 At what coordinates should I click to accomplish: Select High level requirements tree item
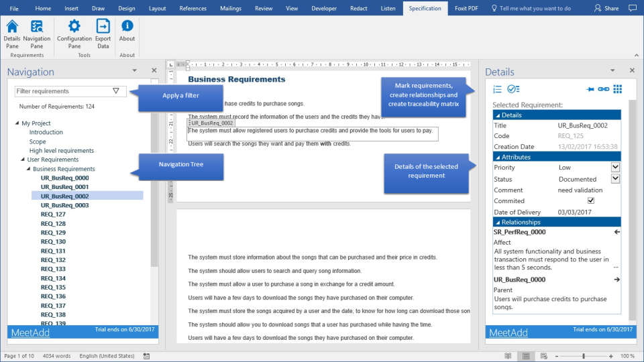(62, 151)
